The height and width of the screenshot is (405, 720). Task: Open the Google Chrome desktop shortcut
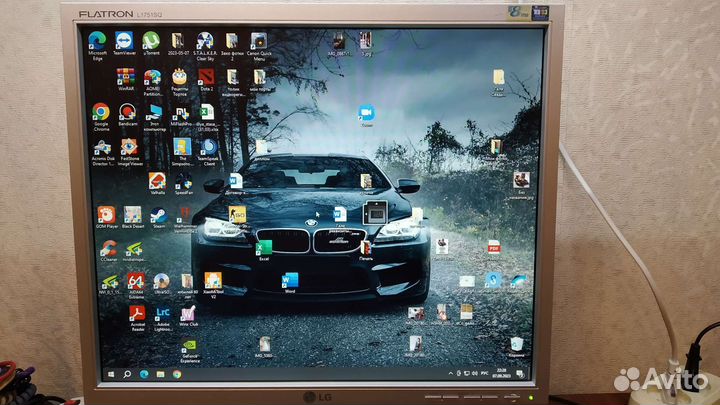click(100, 112)
